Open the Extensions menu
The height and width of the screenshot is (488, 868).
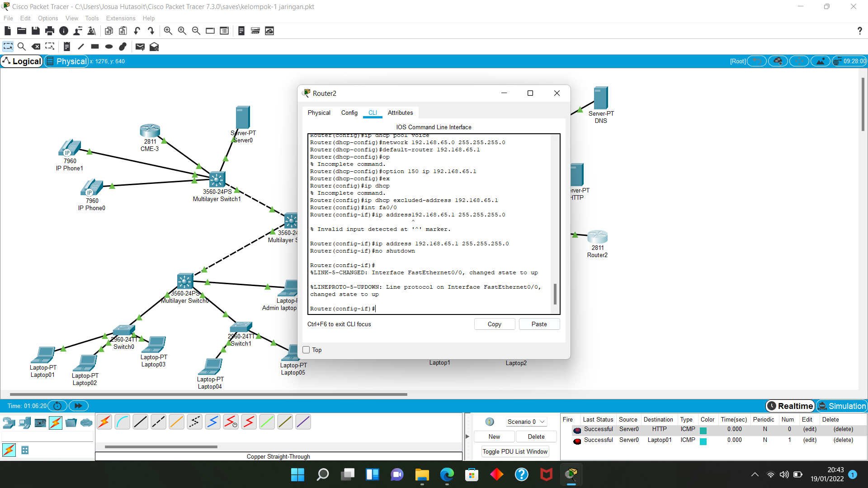pyautogui.click(x=120, y=18)
